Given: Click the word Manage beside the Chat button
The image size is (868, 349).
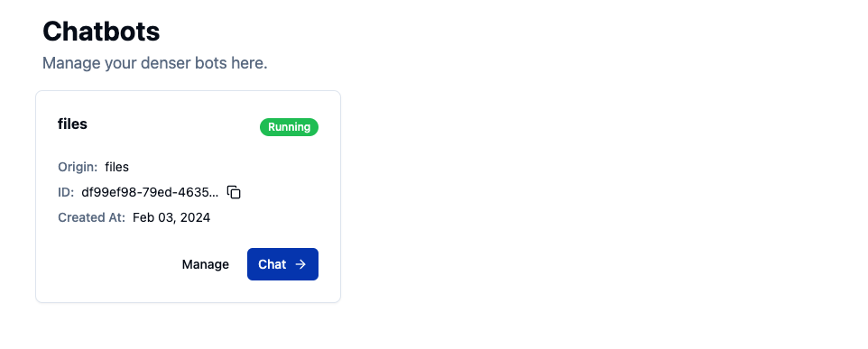Looking at the screenshot, I should click(206, 264).
